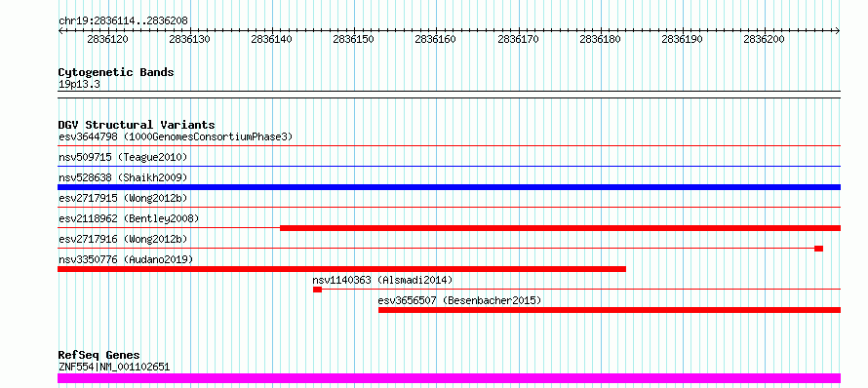This screenshot has width=868, height=388.
Task: Open variant nsv3350776 (Audano2019) label
Action: click(x=126, y=259)
